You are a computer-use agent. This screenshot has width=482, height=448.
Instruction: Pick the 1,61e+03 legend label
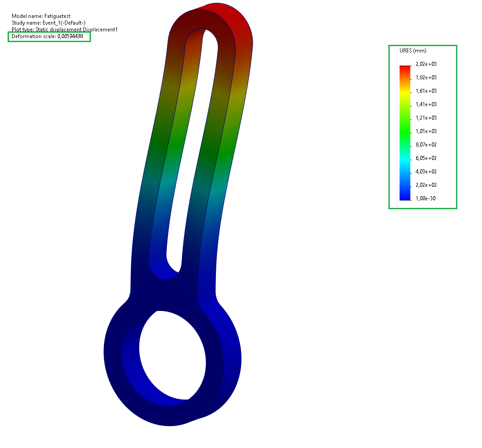click(x=426, y=91)
